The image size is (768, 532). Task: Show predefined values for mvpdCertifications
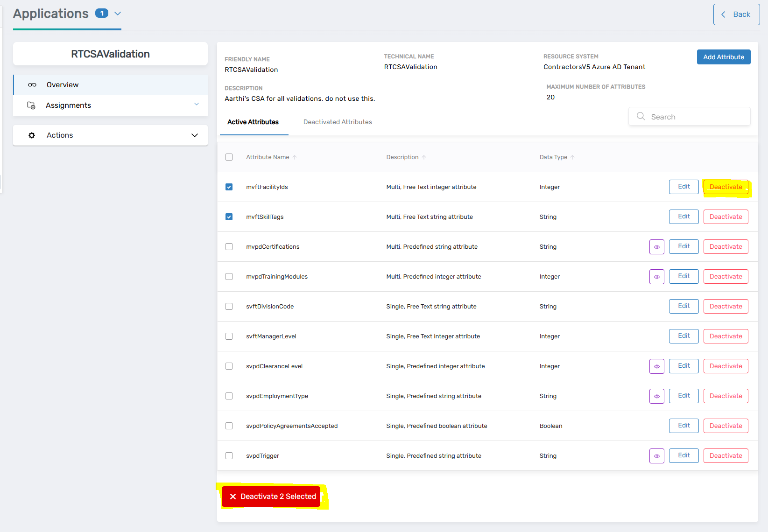click(656, 246)
